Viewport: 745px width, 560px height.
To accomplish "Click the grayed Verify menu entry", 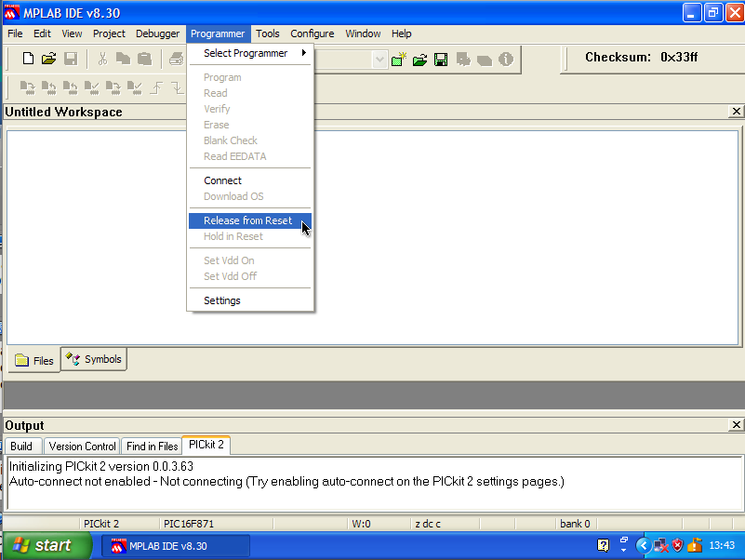I will (250, 109).
